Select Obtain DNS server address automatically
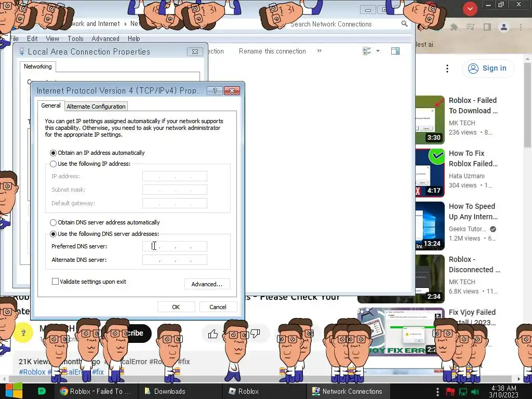 pyautogui.click(x=53, y=222)
